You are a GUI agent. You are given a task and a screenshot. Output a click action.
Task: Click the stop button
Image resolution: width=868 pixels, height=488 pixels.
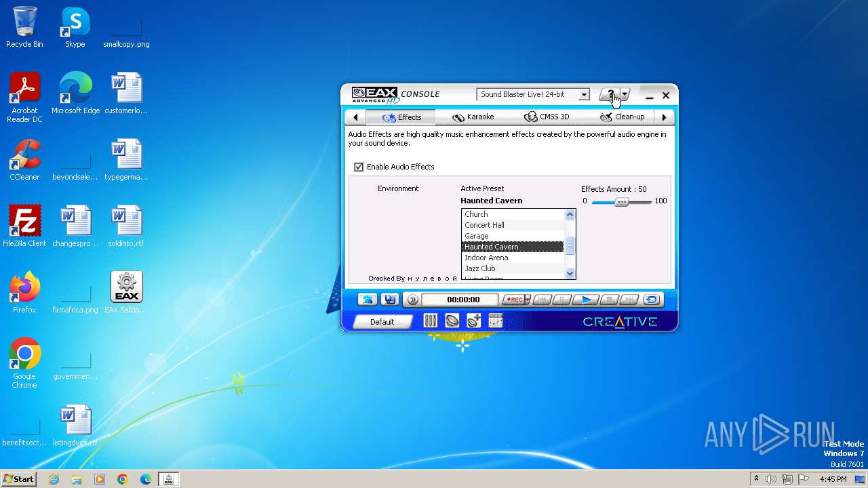click(x=609, y=300)
